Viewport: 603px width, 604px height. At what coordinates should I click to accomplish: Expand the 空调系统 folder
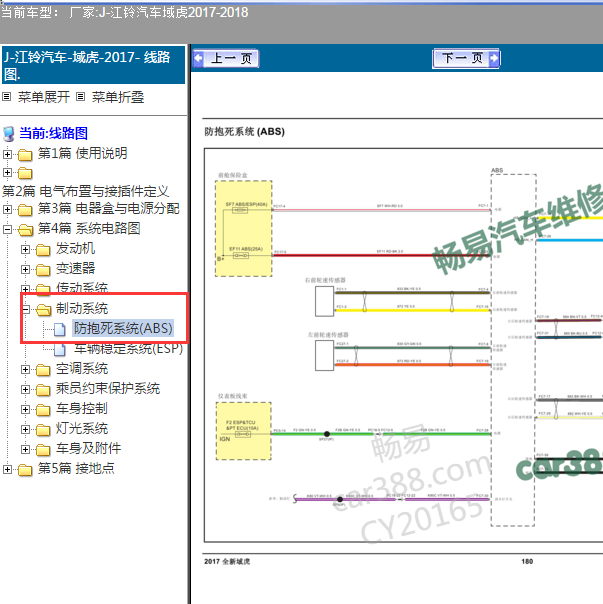click(x=25, y=369)
